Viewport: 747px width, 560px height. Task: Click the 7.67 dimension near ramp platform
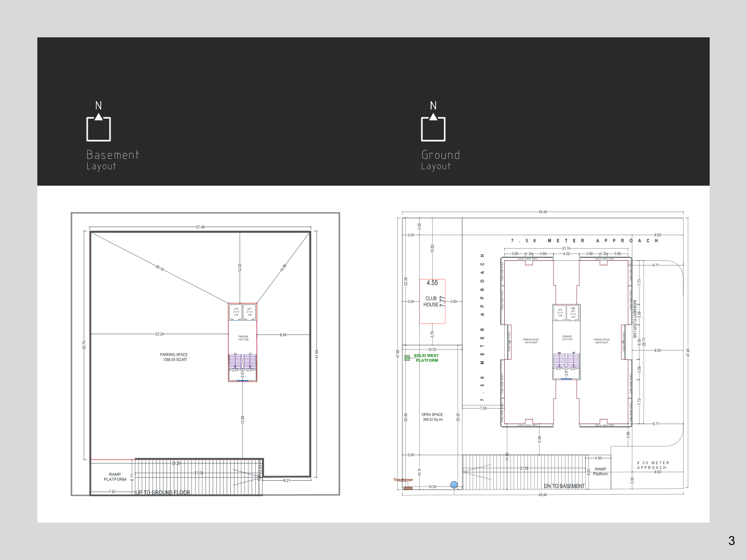point(113,492)
